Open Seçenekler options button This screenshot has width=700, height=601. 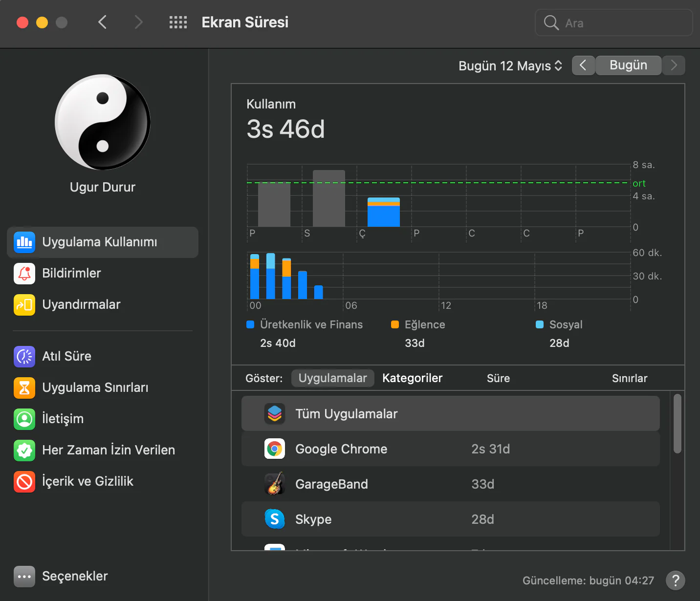(x=24, y=577)
